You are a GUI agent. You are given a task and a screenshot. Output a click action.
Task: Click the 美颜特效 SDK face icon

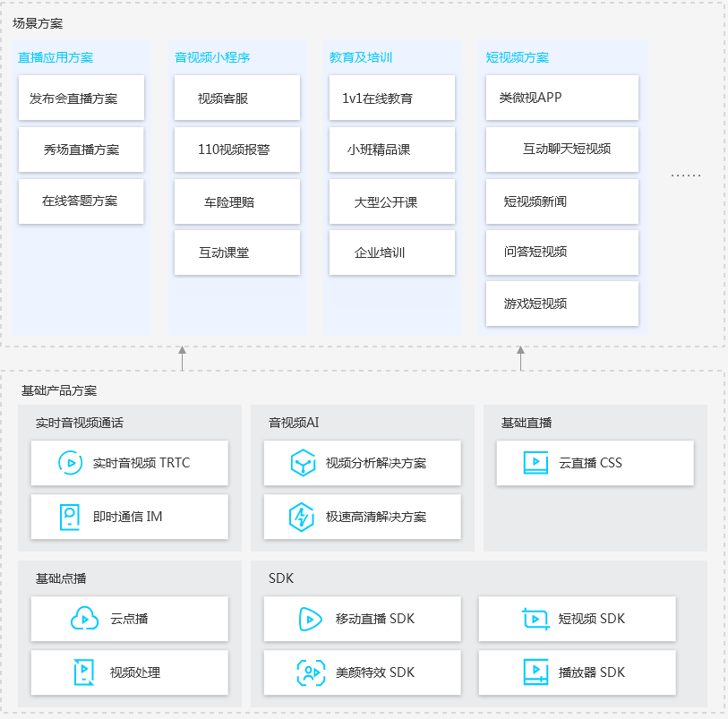pyautogui.click(x=310, y=672)
